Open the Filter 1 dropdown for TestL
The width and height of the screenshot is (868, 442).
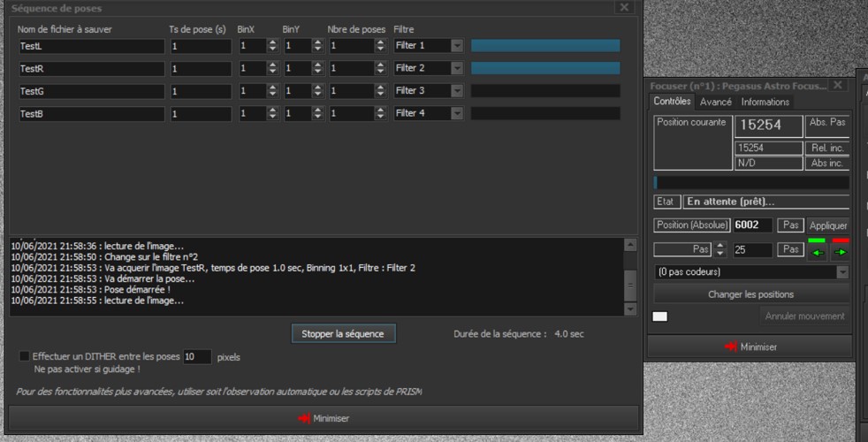click(x=457, y=45)
